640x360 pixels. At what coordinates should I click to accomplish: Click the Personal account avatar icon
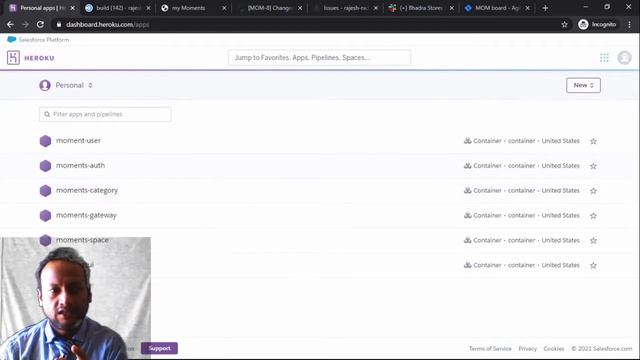pos(45,85)
